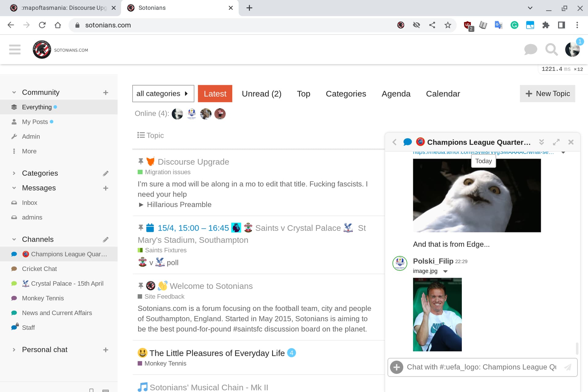The image size is (588, 392).
Task: Open The Little Pleasures of Everyday Life
Action: [x=217, y=353]
